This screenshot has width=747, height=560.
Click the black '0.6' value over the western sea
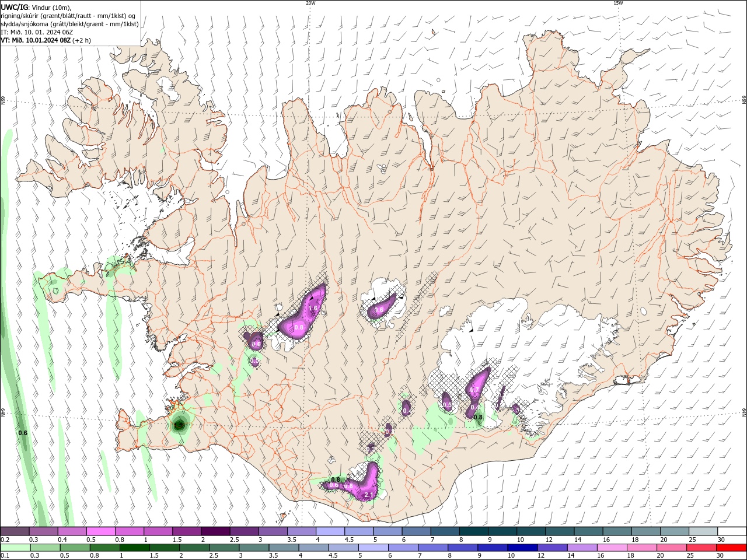click(x=23, y=433)
